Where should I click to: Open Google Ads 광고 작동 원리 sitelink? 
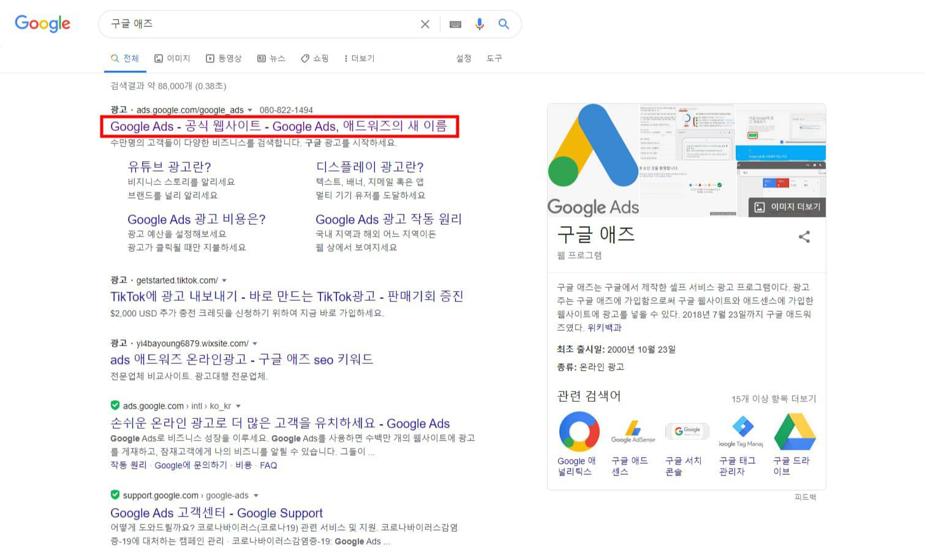[389, 219]
